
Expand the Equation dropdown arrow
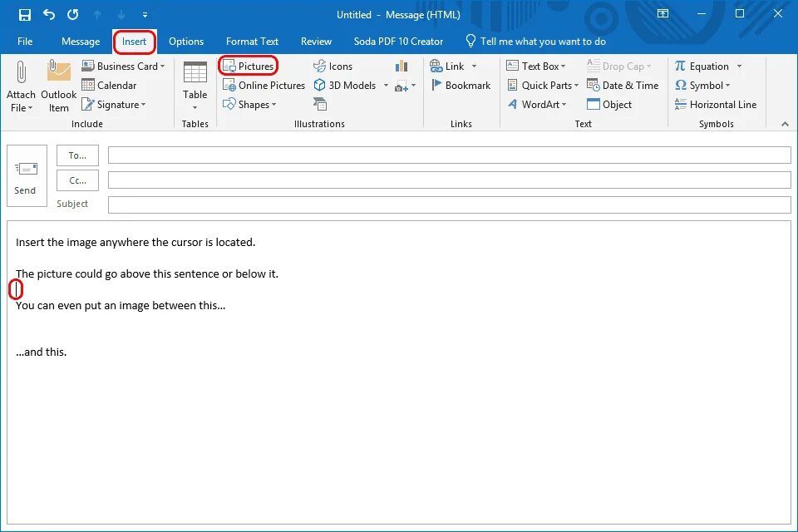[739, 66]
